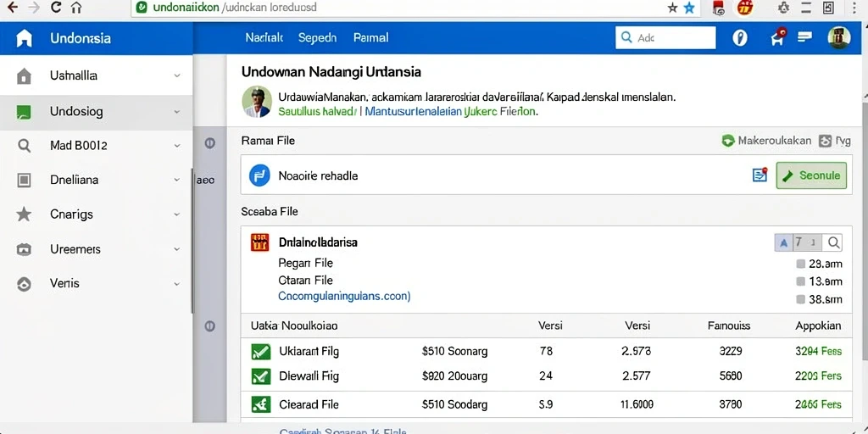Expand the Venis sidebar chevron
Screen dimensions: 868x434
click(176, 283)
